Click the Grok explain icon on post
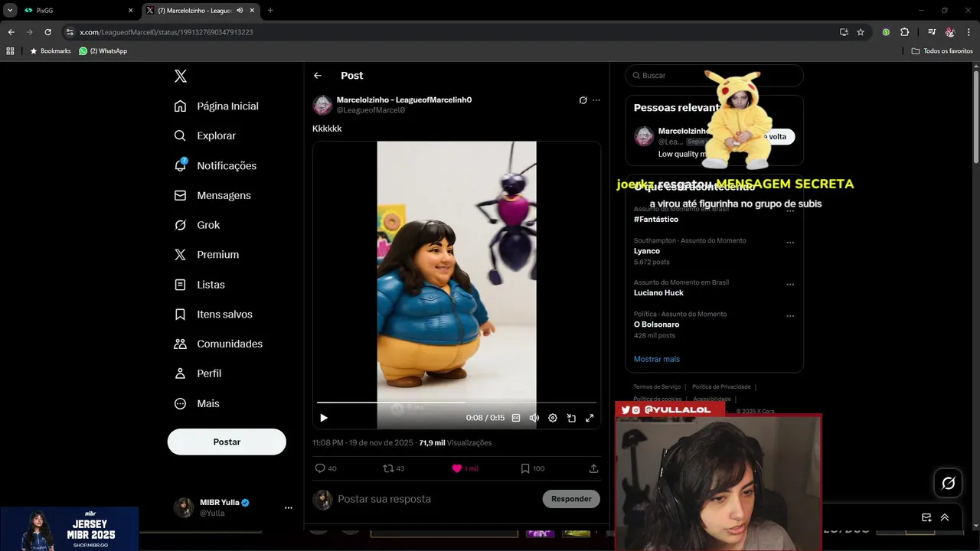Image resolution: width=980 pixels, height=551 pixels. click(x=583, y=100)
